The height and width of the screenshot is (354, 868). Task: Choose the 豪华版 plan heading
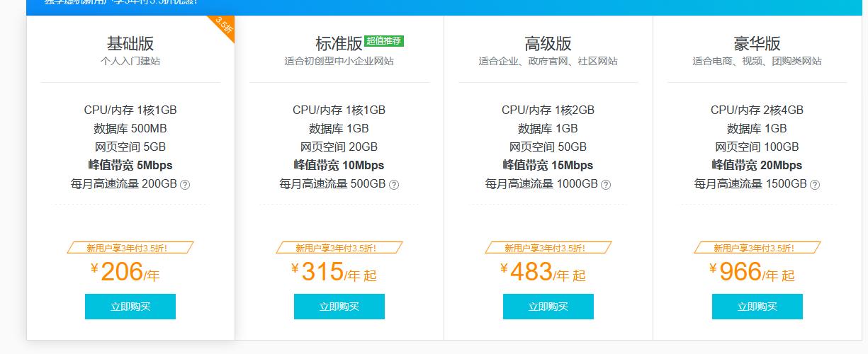pyautogui.click(x=757, y=44)
